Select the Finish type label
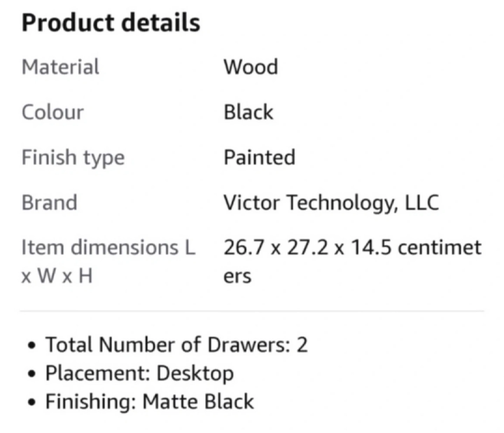The height and width of the screenshot is (433, 504). 73,157
